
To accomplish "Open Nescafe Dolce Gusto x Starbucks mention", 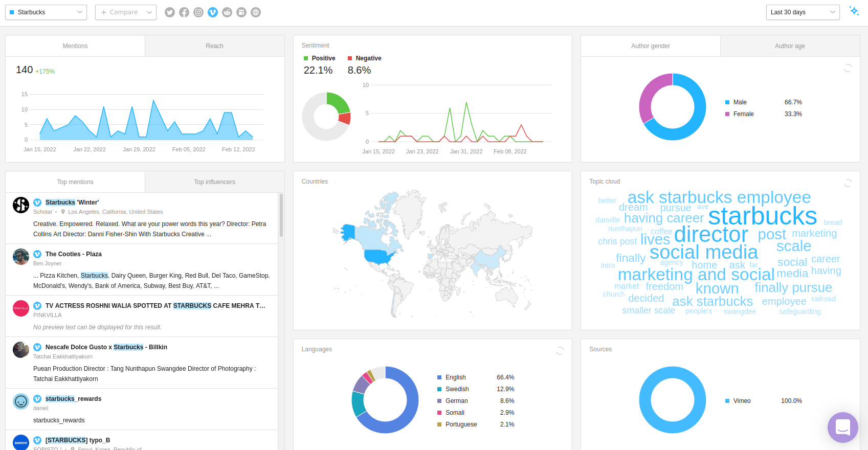I will click(106, 347).
